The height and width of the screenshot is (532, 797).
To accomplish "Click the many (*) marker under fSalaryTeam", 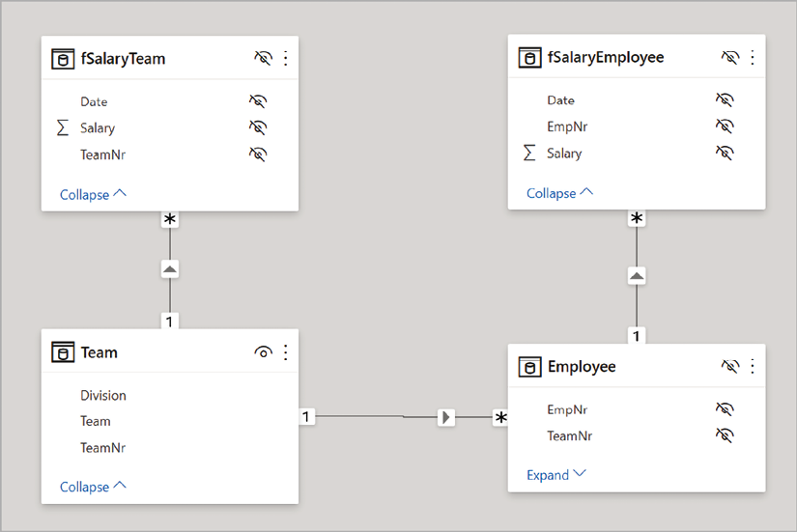I will 170,219.
